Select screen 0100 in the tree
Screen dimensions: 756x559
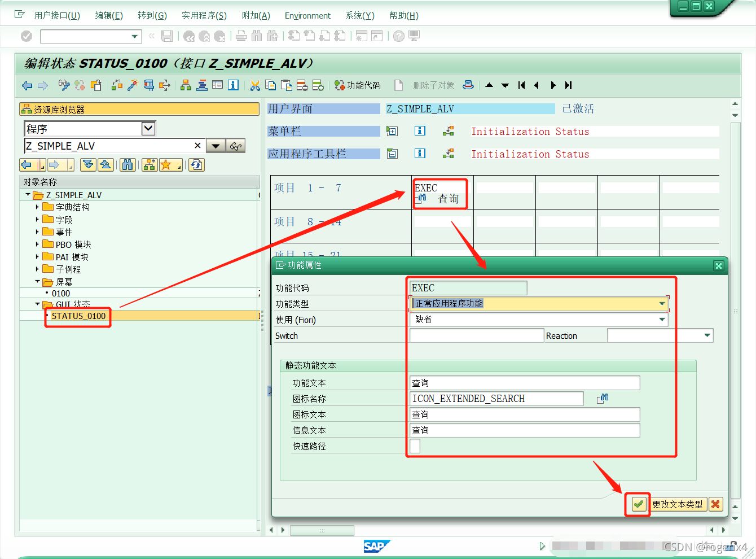click(61, 294)
